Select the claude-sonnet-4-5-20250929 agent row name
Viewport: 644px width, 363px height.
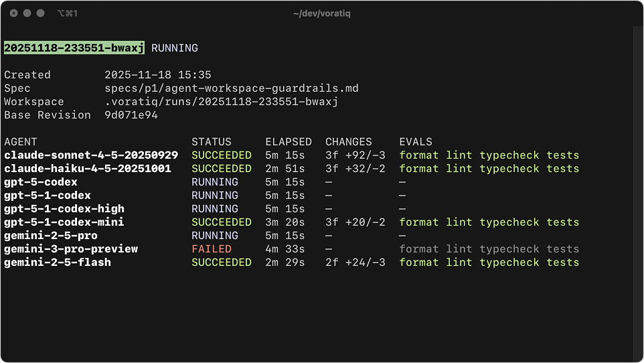point(91,155)
